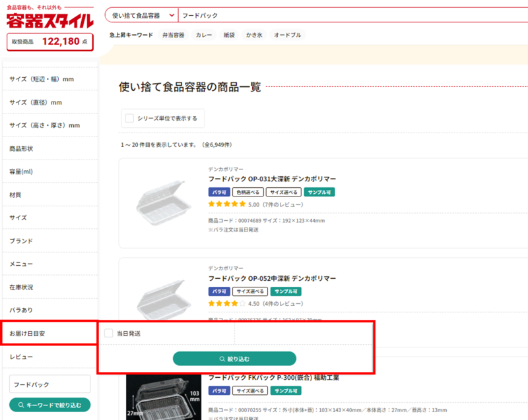
Task: Choose the かき氷 keyword tag
Action: 254,35
